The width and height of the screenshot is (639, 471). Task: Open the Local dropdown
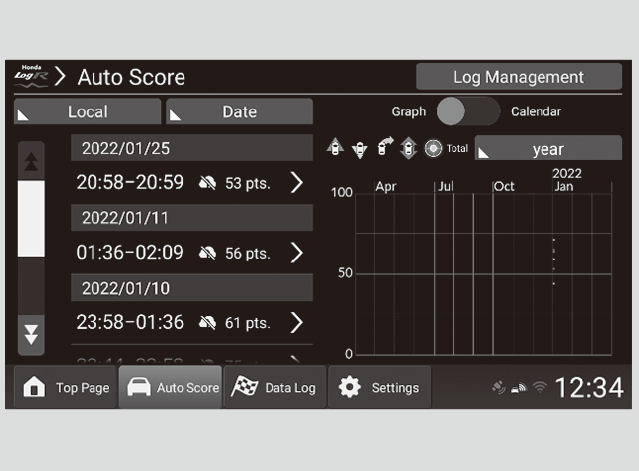(87, 112)
